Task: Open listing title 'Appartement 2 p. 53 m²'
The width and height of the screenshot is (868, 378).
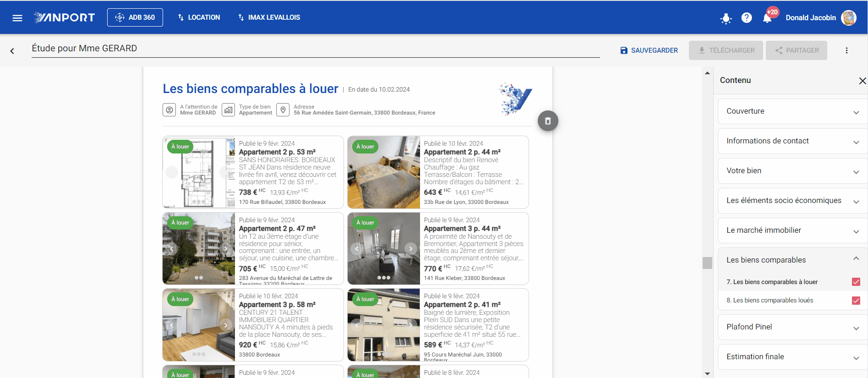Action: coord(277,152)
